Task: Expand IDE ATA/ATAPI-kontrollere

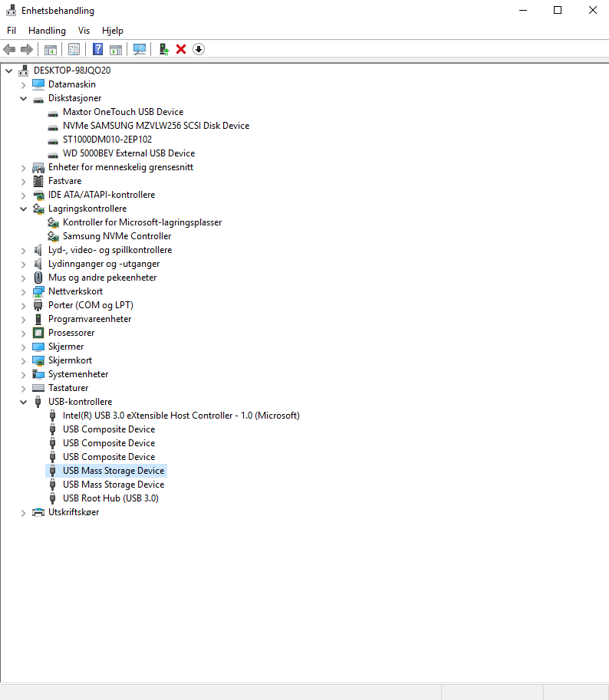Action: 23,195
